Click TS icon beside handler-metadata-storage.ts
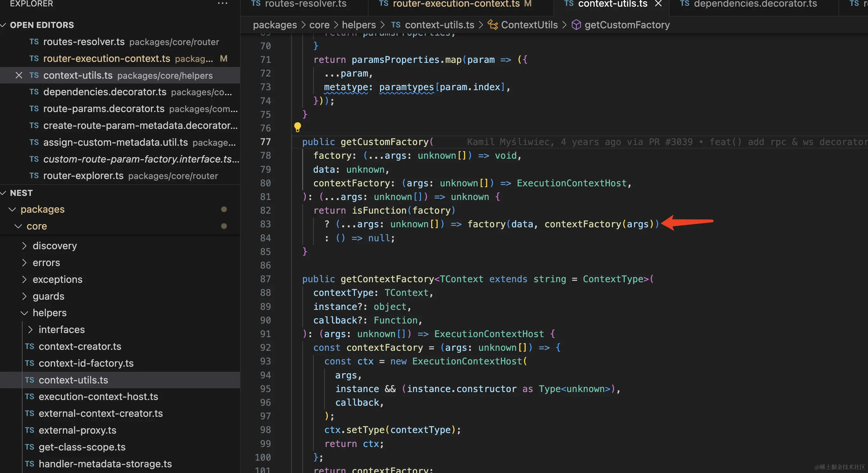Screen dimensions: 868x473 (x=30, y=463)
